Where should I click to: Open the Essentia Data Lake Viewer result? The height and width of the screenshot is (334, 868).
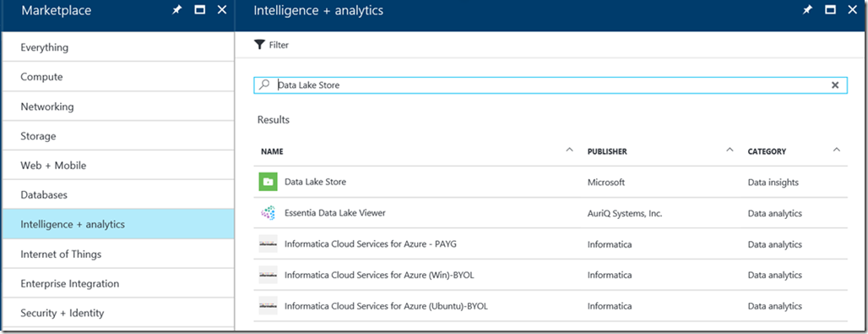click(x=335, y=213)
